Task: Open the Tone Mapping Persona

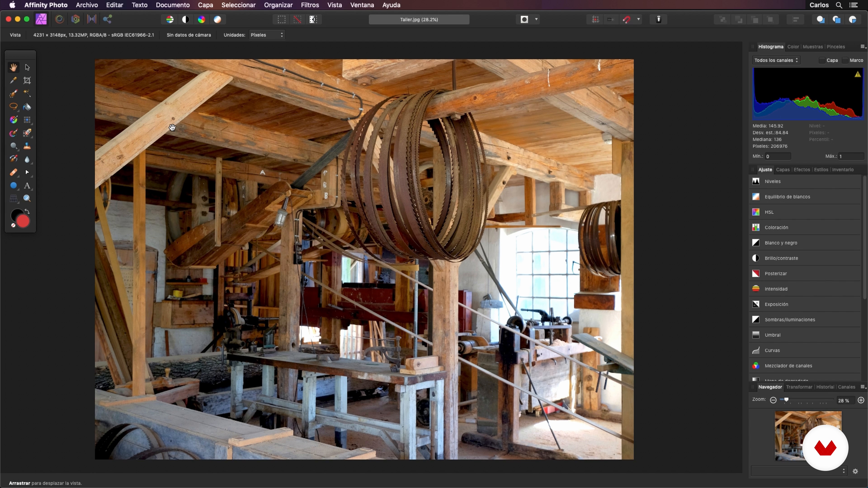Action: point(92,19)
